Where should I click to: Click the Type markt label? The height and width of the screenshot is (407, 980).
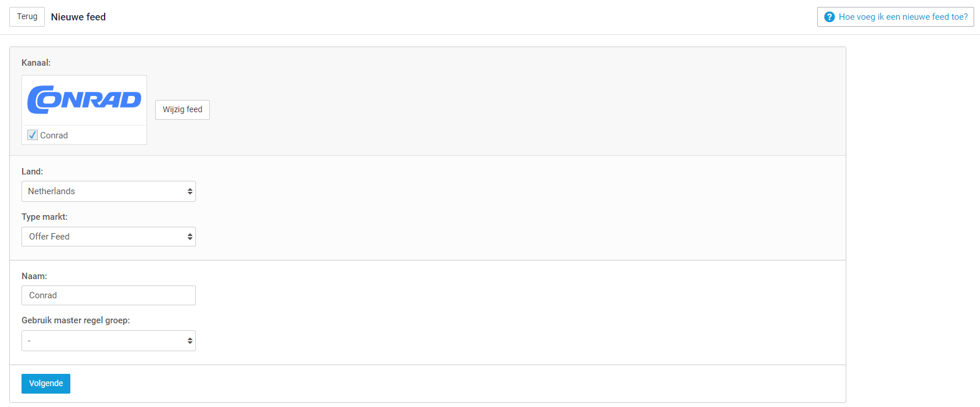45,217
